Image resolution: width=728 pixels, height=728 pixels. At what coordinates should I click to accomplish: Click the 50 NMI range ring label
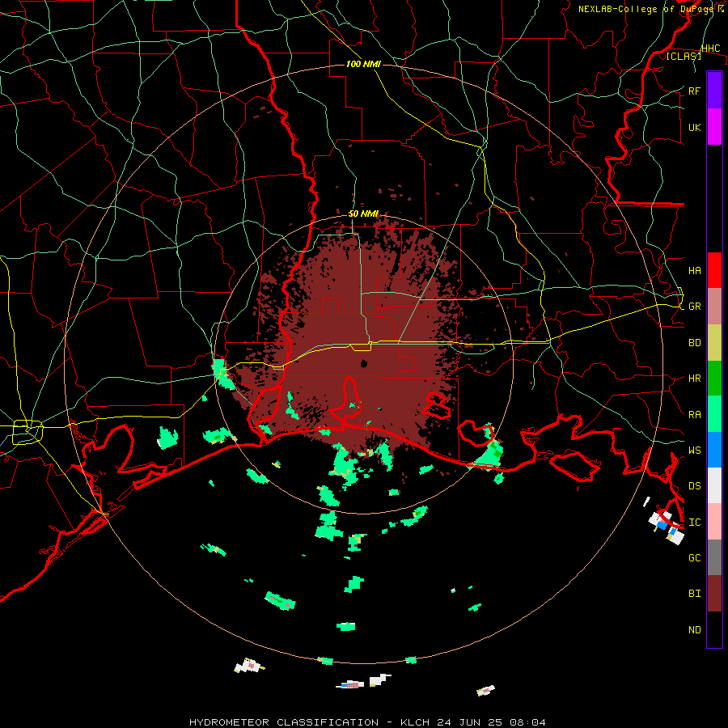(363, 214)
